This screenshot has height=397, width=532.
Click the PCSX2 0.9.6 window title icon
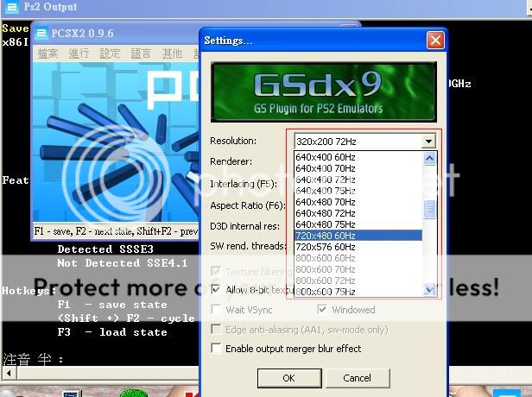(41, 33)
